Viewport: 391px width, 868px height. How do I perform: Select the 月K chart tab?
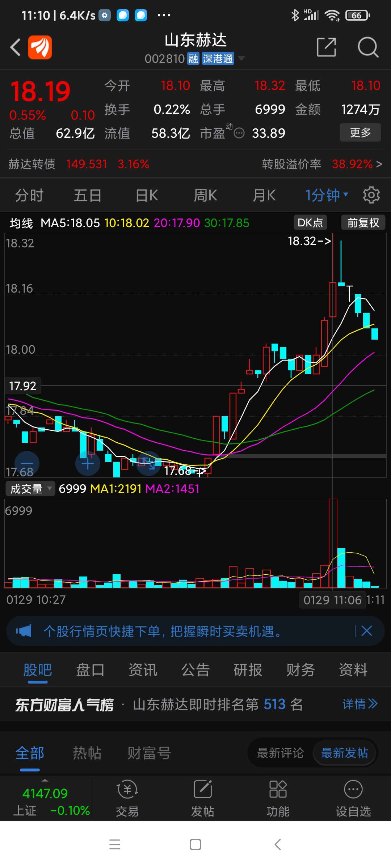click(264, 195)
